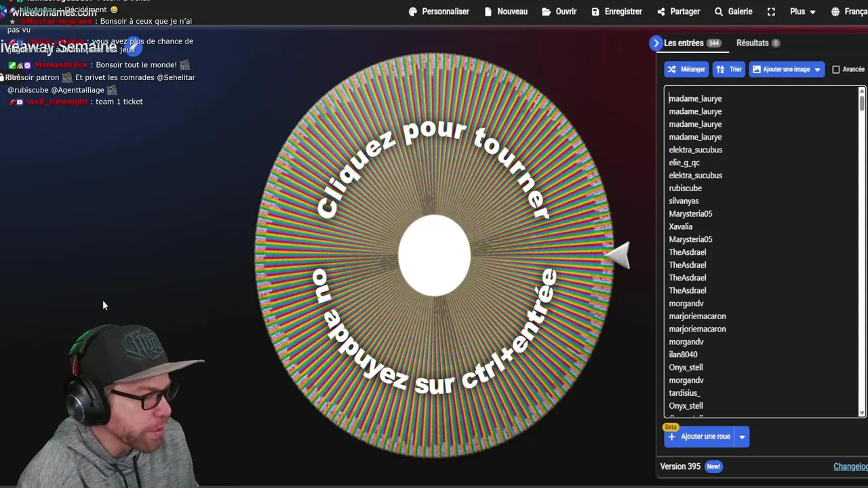This screenshot has height=488, width=868.
Task: Enable the Avancée checkbox
Action: click(835, 69)
